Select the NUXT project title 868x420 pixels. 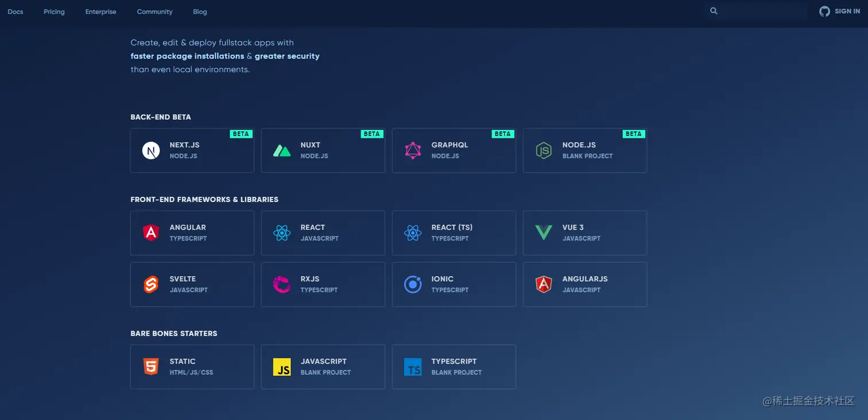pyautogui.click(x=311, y=145)
